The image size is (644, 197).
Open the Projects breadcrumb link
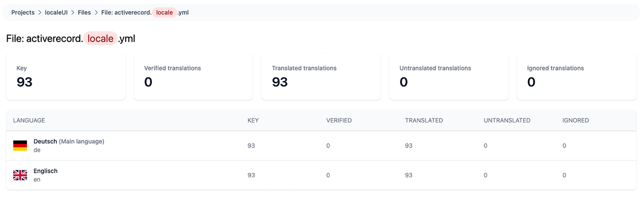coord(23,12)
